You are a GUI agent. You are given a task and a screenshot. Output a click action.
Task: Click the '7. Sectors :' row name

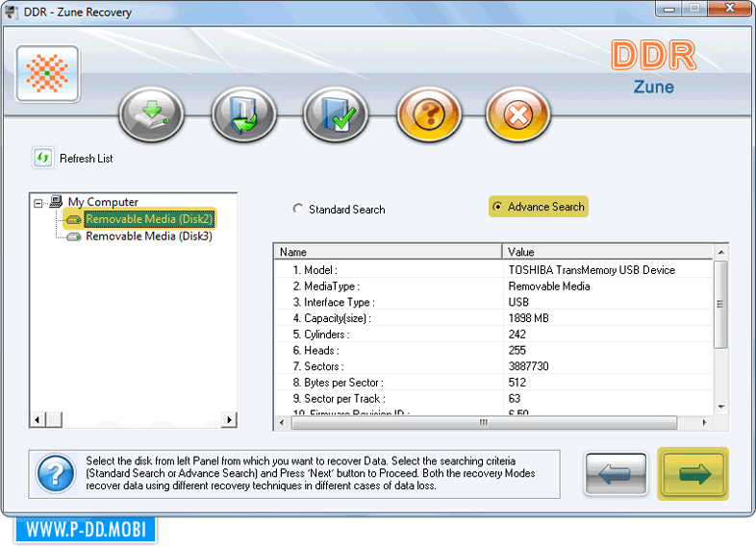click(x=318, y=366)
